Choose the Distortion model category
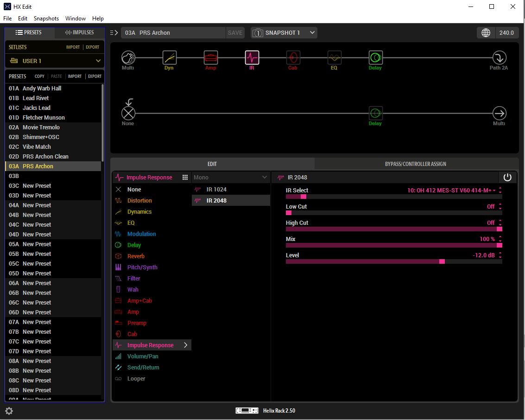This screenshot has height=420, width=525. [x=139, y=201]
